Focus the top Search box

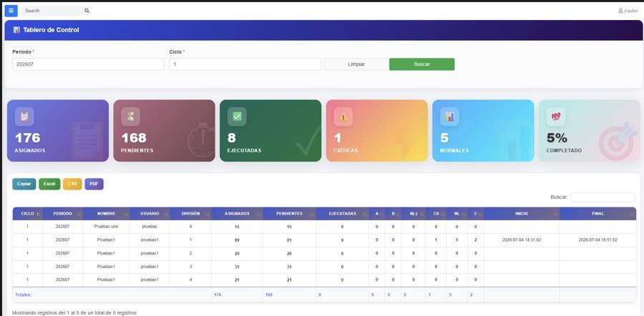[54, 11]
